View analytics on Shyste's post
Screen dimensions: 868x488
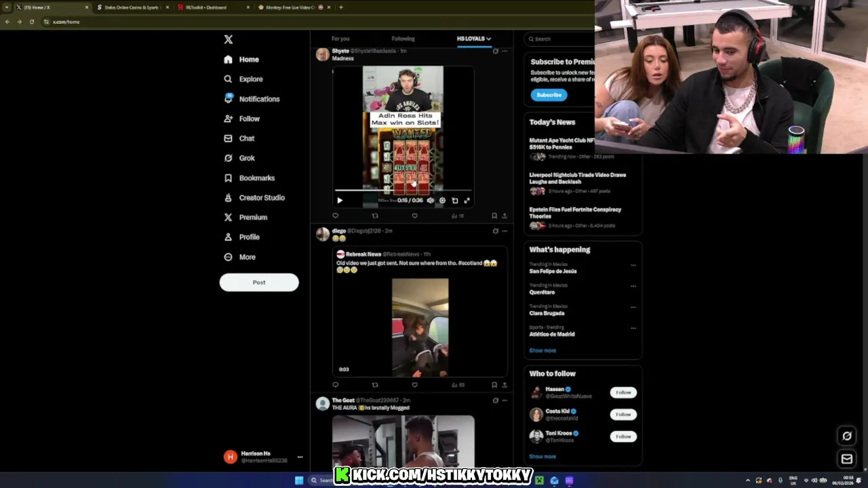click(457, 216)
